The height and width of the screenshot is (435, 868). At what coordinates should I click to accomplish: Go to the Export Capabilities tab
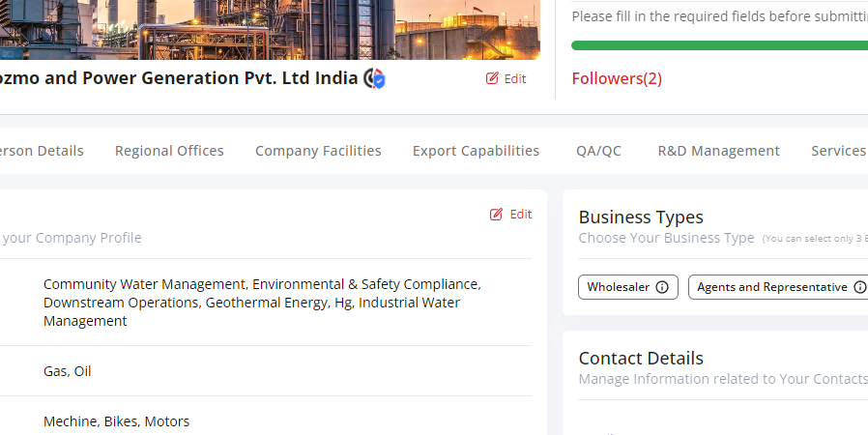point(476,151)
